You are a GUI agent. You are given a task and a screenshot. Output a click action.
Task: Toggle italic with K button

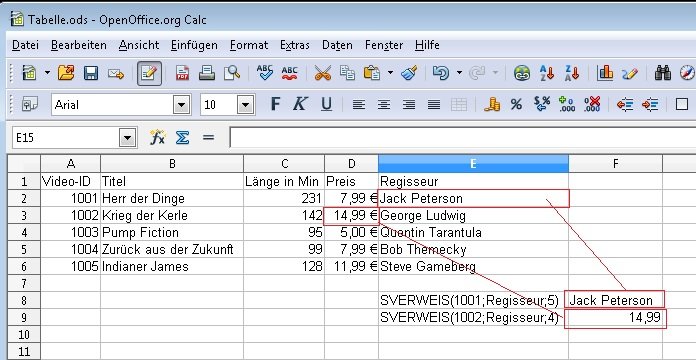pos(300,104)
